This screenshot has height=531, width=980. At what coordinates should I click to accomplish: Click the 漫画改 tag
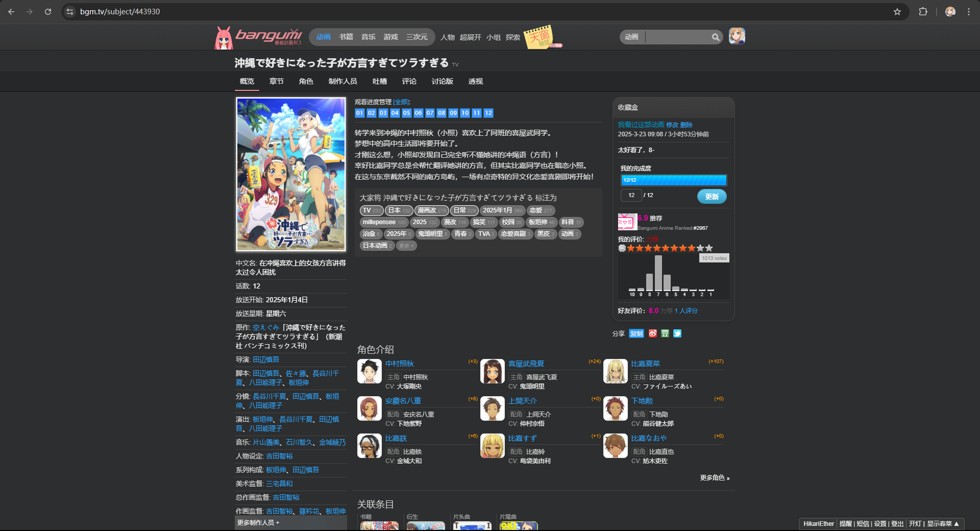click(432, 210)
